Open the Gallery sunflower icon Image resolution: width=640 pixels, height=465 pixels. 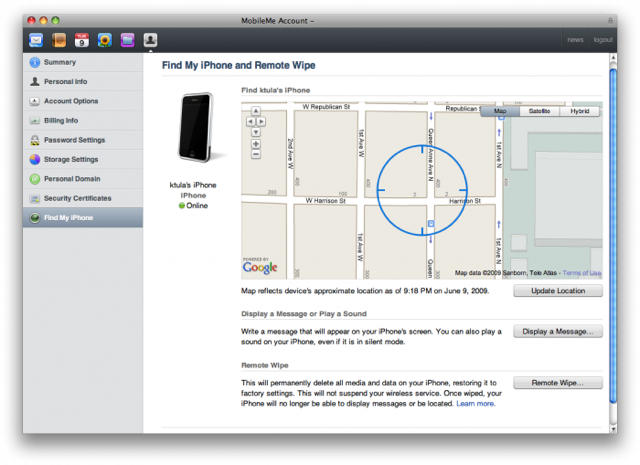tap(105, 40)
